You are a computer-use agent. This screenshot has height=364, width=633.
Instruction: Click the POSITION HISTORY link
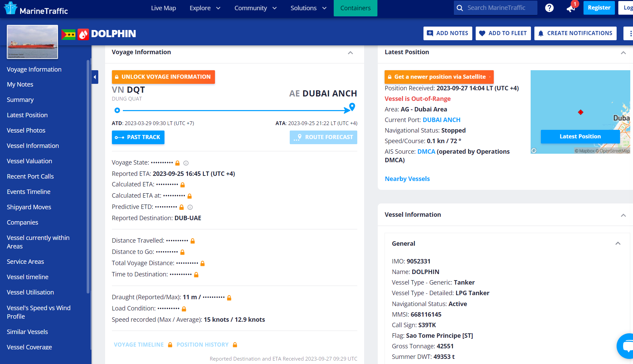click(202, 345)
